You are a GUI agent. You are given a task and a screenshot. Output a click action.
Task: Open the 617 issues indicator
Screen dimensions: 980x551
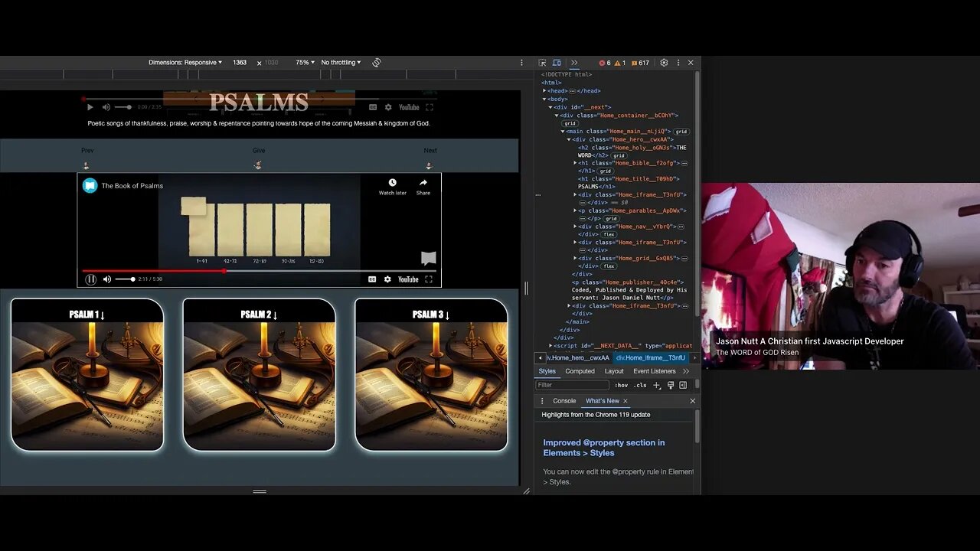tap(640, 63)
